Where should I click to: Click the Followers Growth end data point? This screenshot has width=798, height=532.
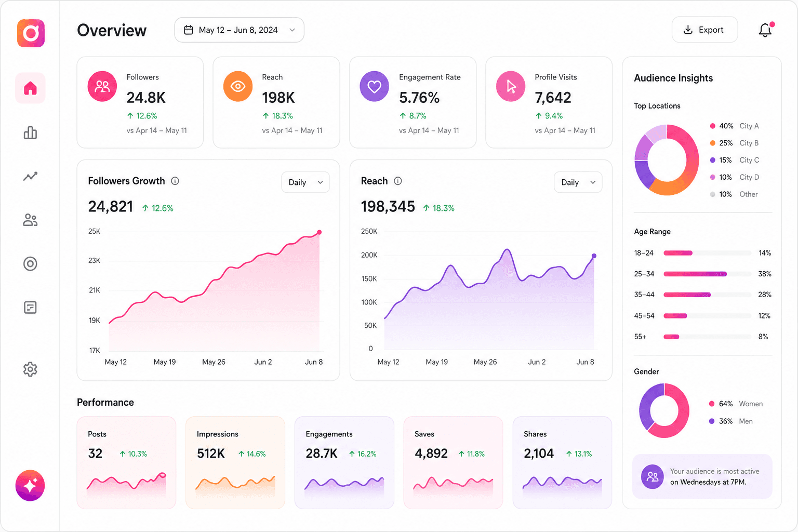(x=319, y=232)
